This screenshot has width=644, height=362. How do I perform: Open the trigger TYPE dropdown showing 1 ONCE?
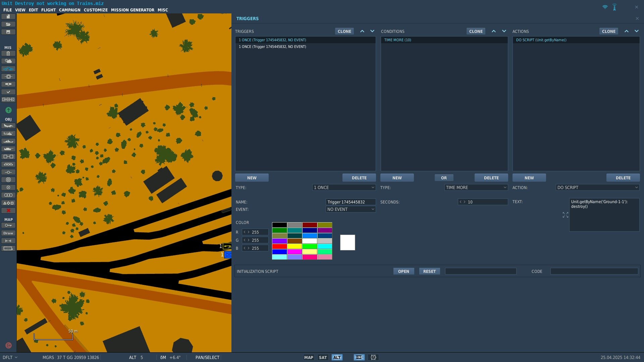click(x=344, y=187)
